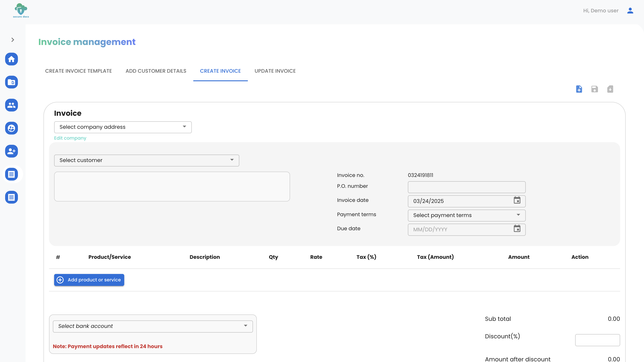The width and height of the screenshot is (644, 362).
Task: Switch to Update Invoice tab
Action: pos(275,71)
